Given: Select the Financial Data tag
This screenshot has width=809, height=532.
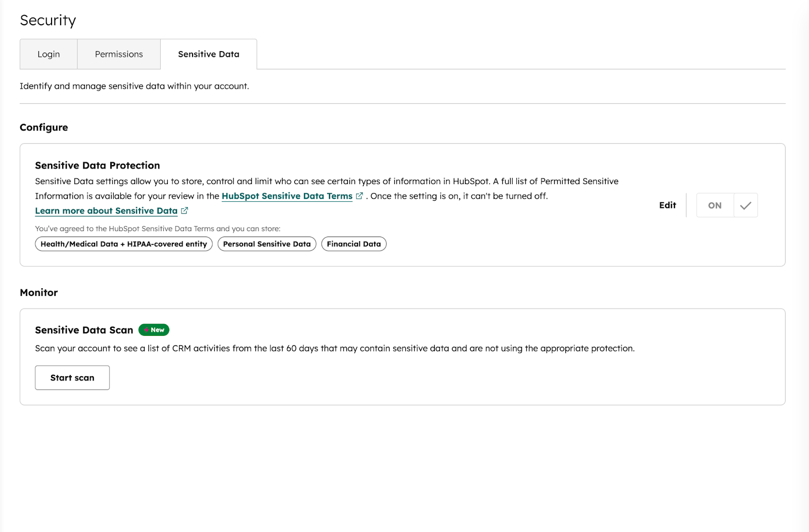Looking at the screenshot, I should click(x=353, y=244).
